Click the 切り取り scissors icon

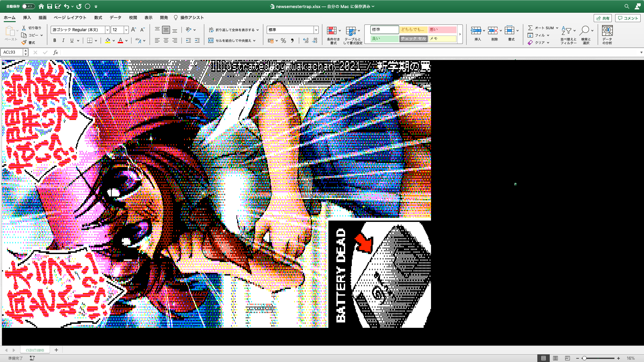tap(24, 28)
